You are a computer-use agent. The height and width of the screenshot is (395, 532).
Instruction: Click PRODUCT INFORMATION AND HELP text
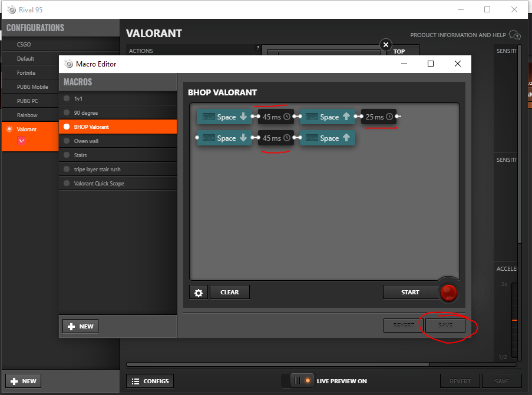(458, 35)
